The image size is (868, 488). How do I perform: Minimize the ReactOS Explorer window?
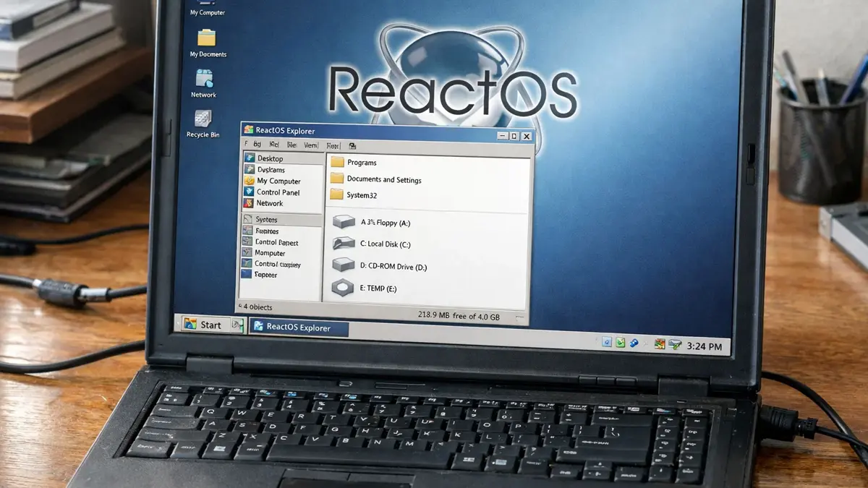point(501,135)
